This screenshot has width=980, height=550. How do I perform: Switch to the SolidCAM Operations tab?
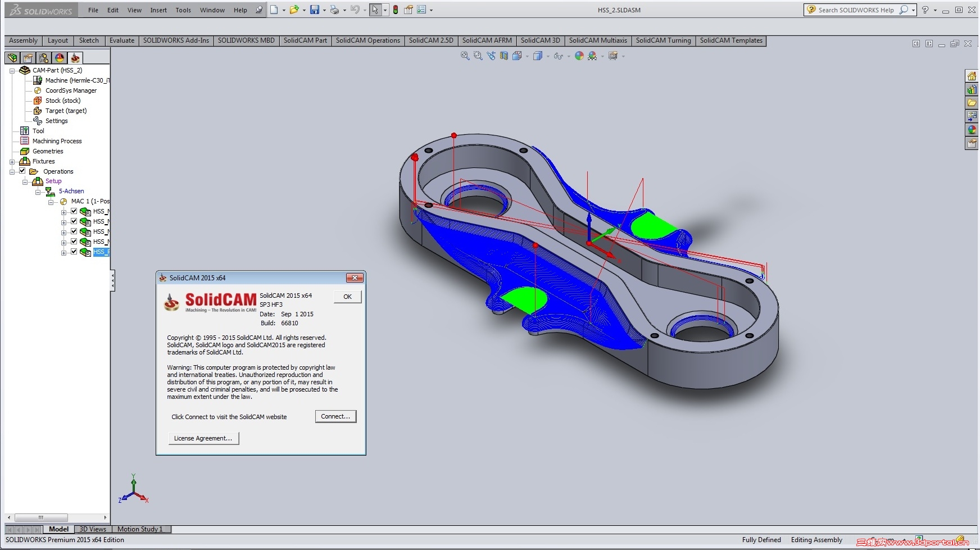click(368, 40)
